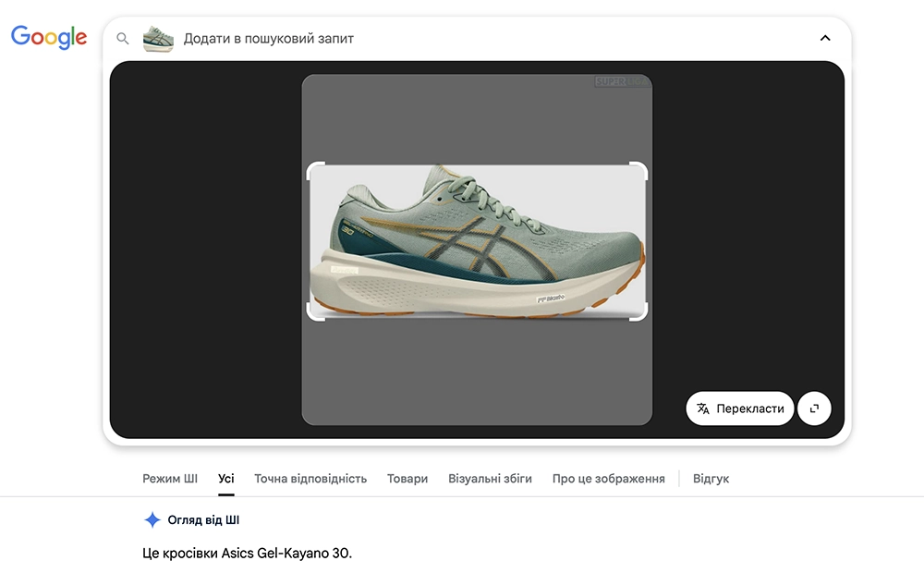Screen dimensions: 924x573
Task: Click the Google logo
Action: (49, 37)
